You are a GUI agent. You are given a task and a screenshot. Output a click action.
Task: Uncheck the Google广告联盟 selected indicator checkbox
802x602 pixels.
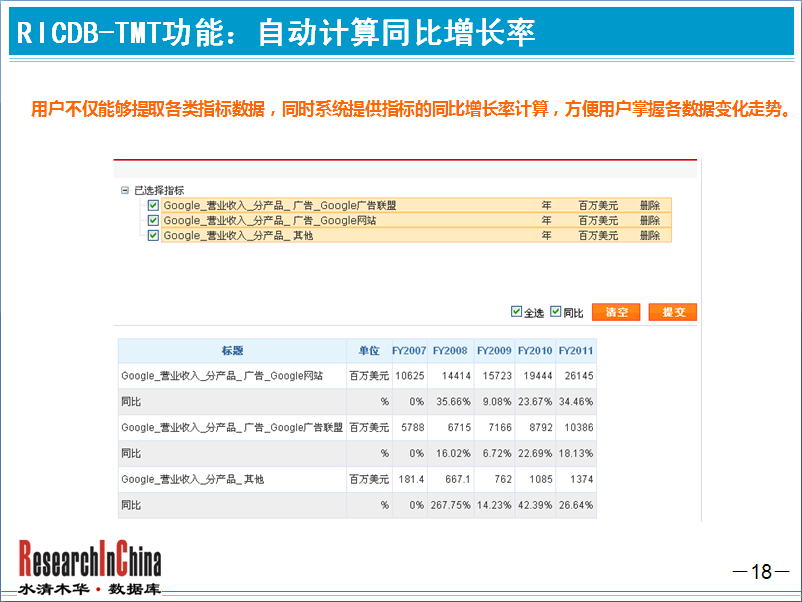tap(153, 206)
